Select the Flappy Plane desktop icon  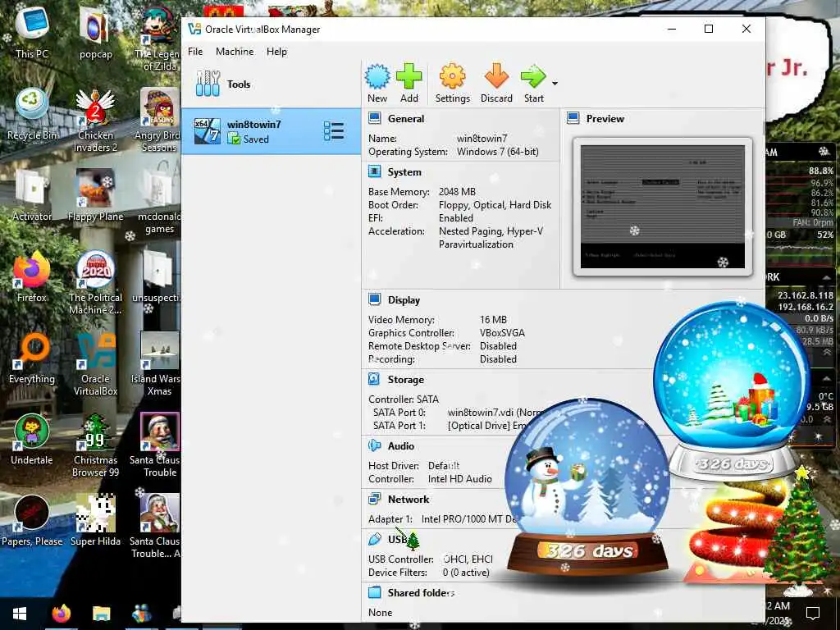click(x=95, y=195)
